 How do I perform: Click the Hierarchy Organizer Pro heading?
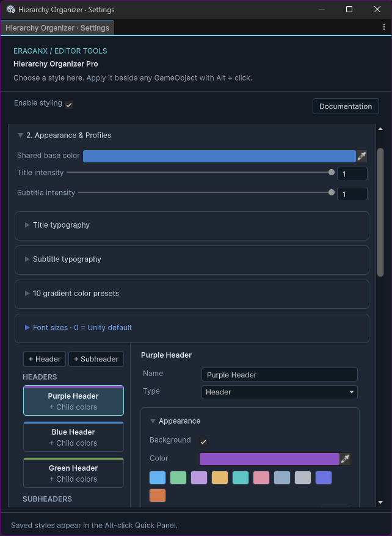pos(56,64)
